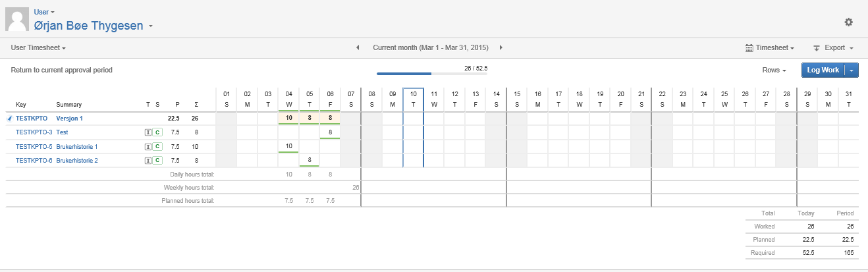Click 8 hours cell for Test row

[330, 132]
